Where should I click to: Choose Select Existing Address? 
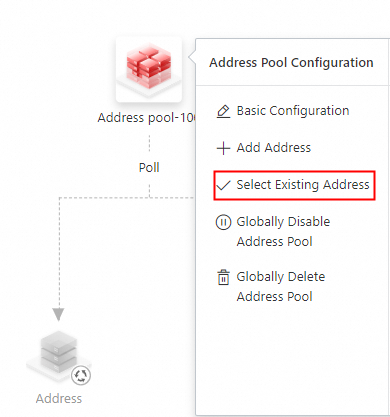coord(303,185)
